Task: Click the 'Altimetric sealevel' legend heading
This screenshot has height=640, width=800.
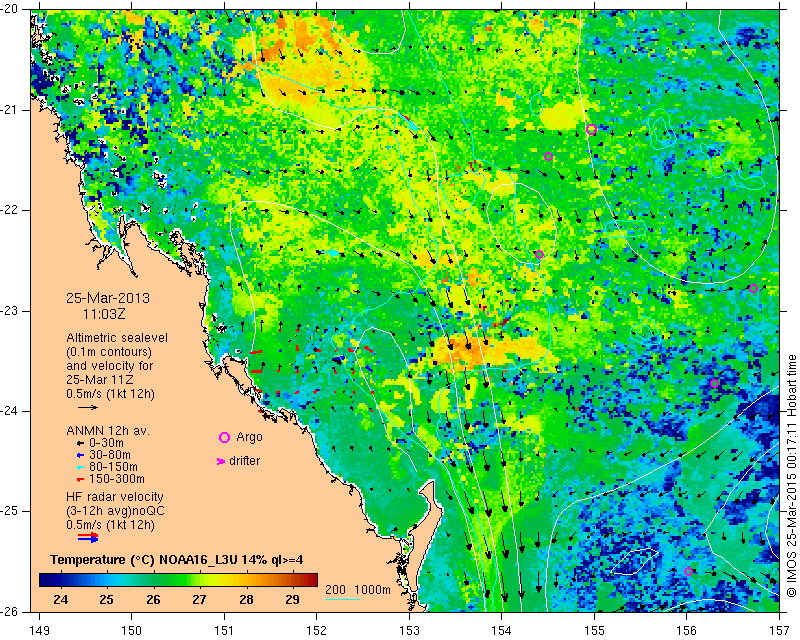Action: (117, 338)
